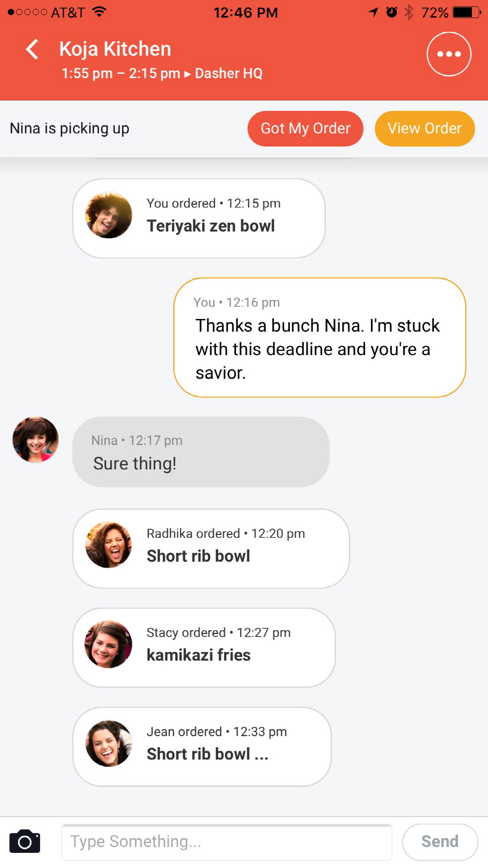488x868 pixels.
Task: Tap Jean's avatar in the last order
Action: pos(108,743)
